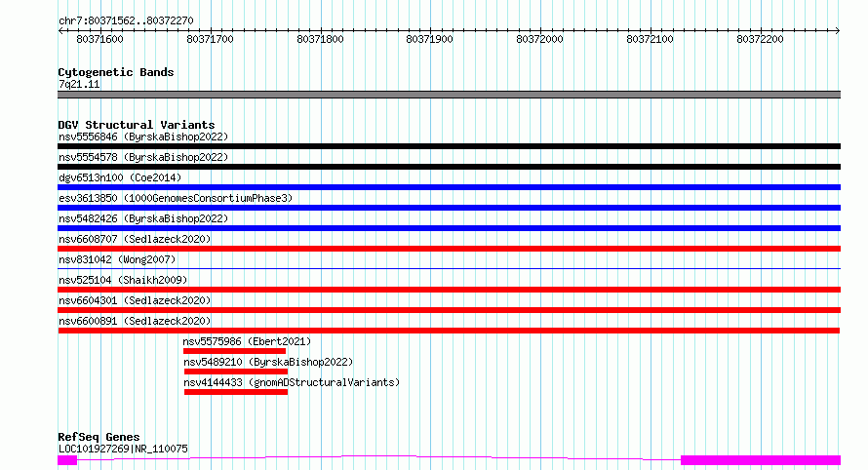Viewport: 868px width, 470px height.
Task: Click ruler position 80371800
Action: (x=320, y=39)
